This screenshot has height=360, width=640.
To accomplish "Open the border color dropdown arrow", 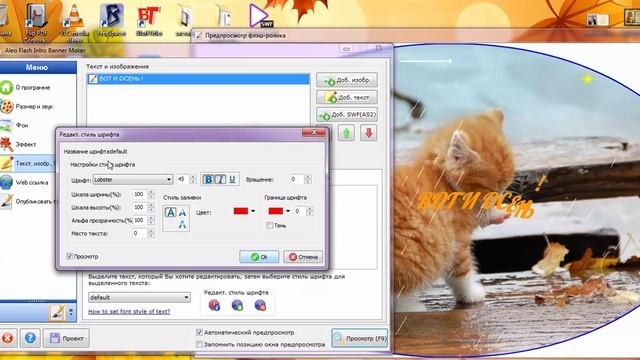I will coord(288,211).
